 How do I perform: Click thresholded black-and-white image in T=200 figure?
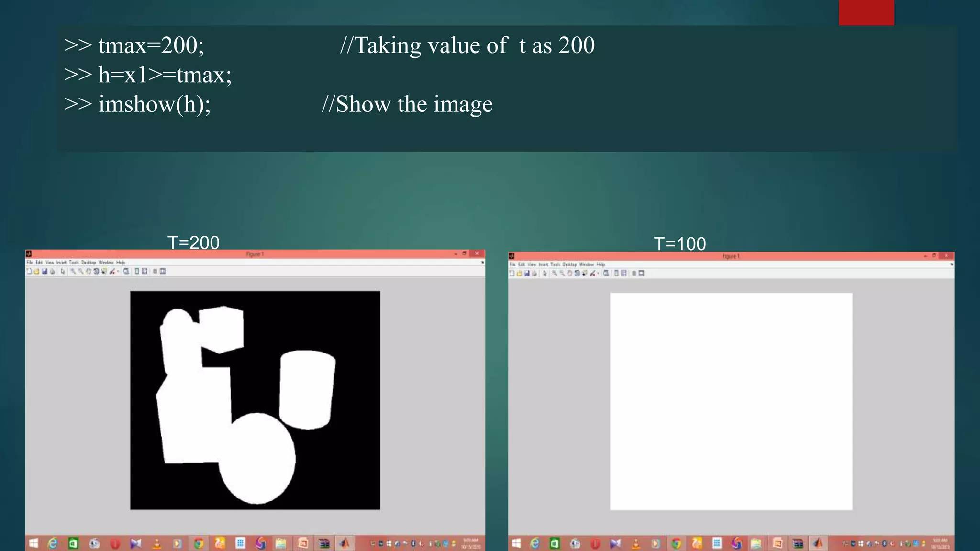click(x=255, y=400)
